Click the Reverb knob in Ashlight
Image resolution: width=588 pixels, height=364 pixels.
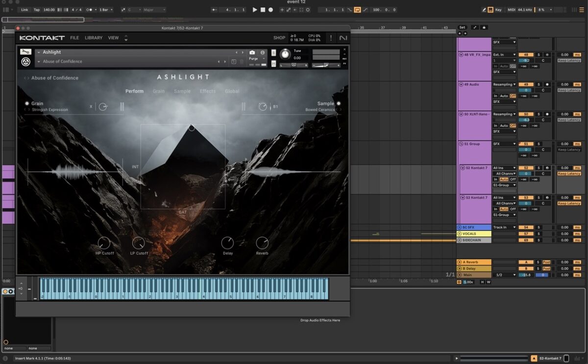tap(262, 243)
